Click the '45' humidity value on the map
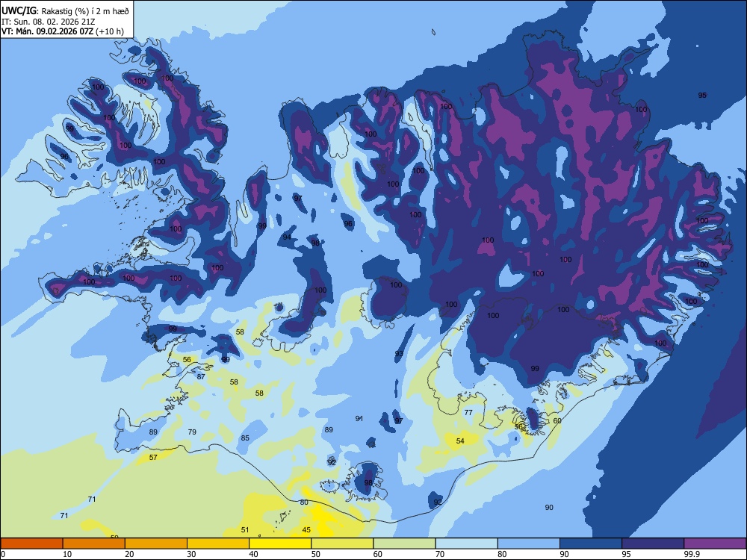The image size is (747, 560). pos(306,529)
